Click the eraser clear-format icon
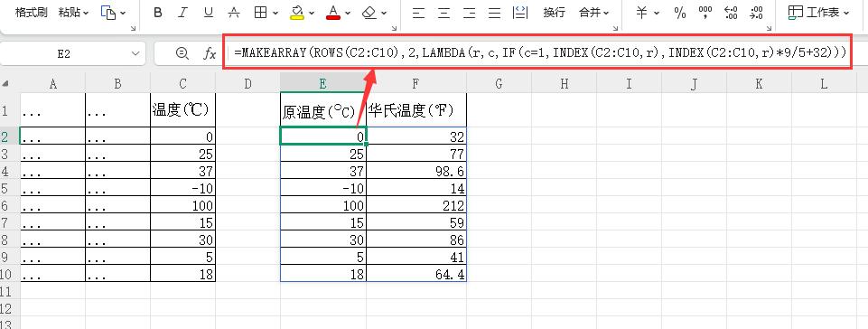Screen dimensions: 868x329 pos(369,13)
